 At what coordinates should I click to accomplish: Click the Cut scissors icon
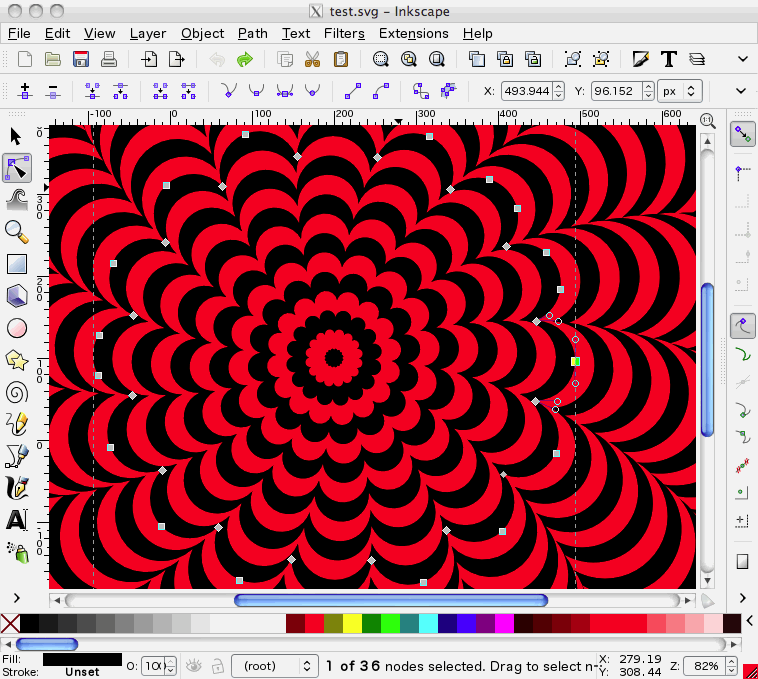[313, 59]
